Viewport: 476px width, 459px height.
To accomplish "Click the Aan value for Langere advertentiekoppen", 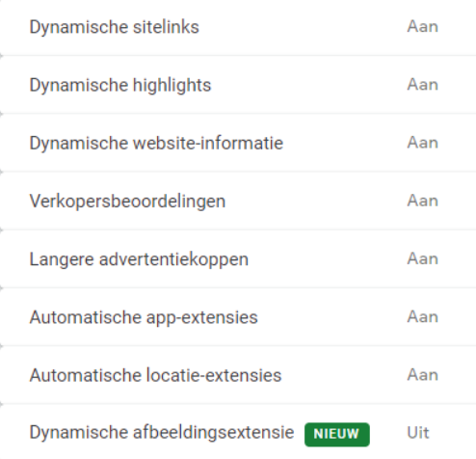I will (422, 259).
